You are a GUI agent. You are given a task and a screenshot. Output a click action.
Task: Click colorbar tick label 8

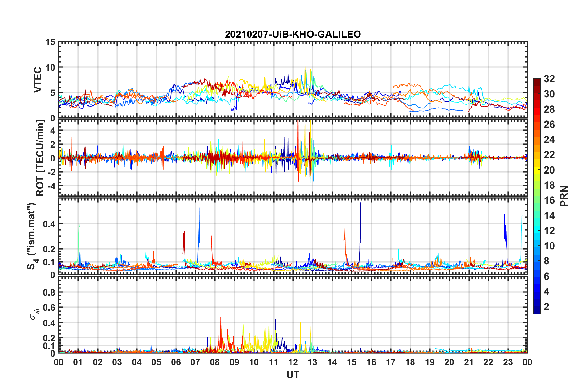pyautogui.click(x=547, y=261)
